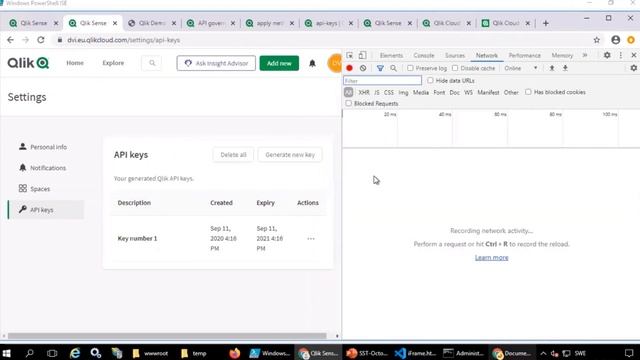Go back using the browser back arrow
640x360 pixels.
click(10, 40)
